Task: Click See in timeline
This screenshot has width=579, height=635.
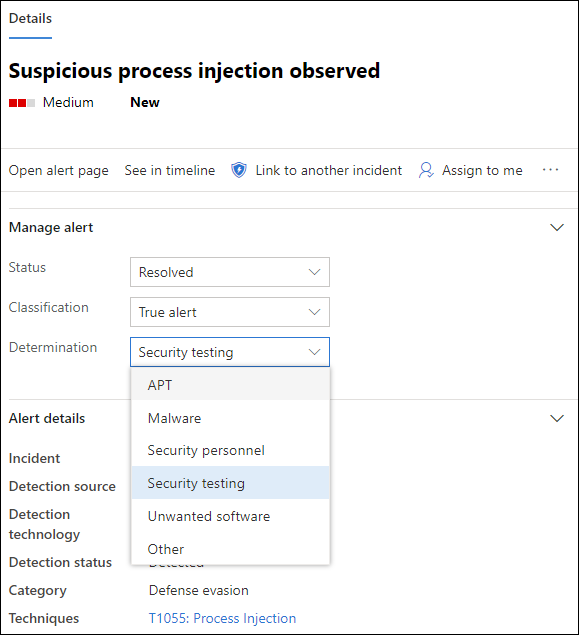Action: 170,170
